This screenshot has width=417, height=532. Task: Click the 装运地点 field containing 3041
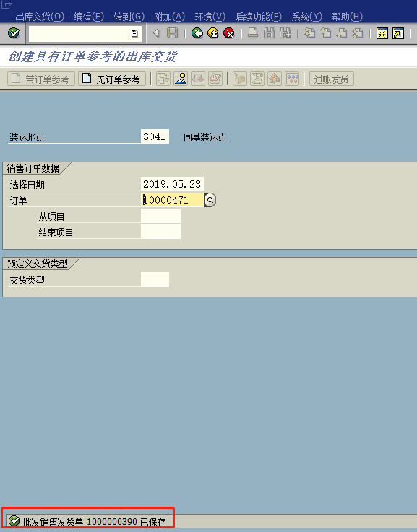click(155, 136)
